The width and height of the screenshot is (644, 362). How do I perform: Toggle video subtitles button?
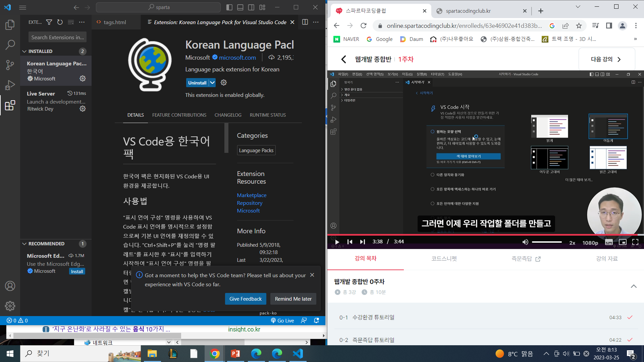(609, 242)
